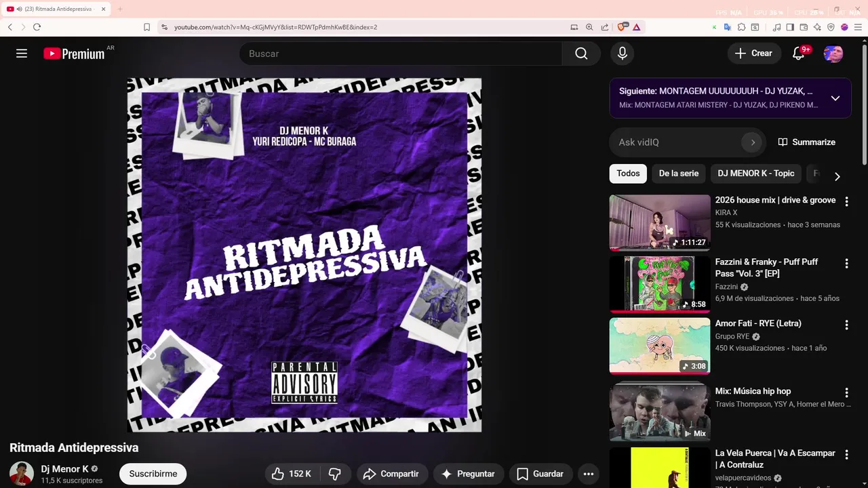
Task: Reload the page with refresh icon
Action: (37, 27)
